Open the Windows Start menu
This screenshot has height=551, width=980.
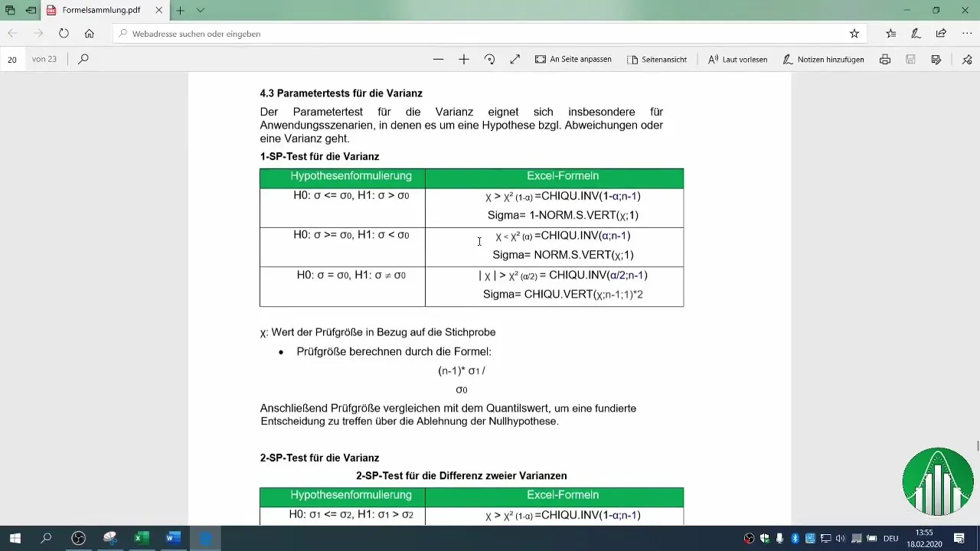click(15, 538)
